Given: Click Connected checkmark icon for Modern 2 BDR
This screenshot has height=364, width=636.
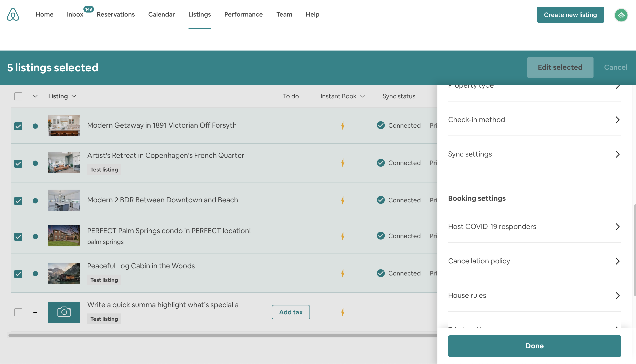Looking at the screenshot, I should tap(381, 200).
